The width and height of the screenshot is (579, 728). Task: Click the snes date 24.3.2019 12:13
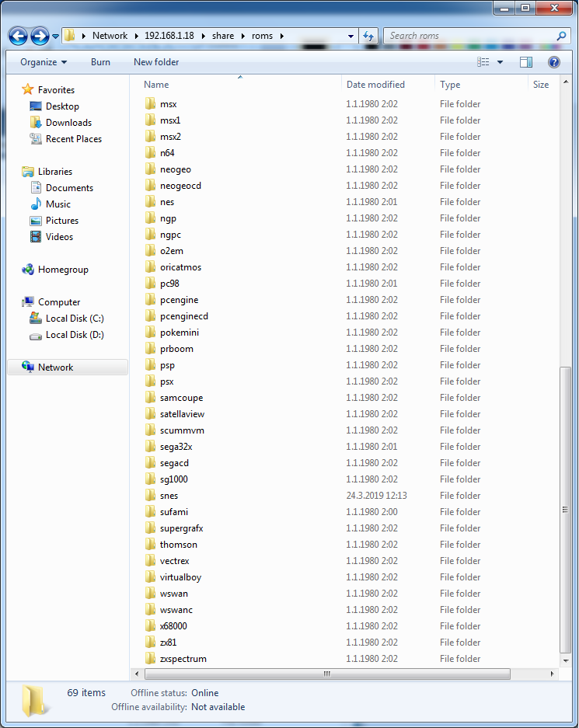pos(377,496)
